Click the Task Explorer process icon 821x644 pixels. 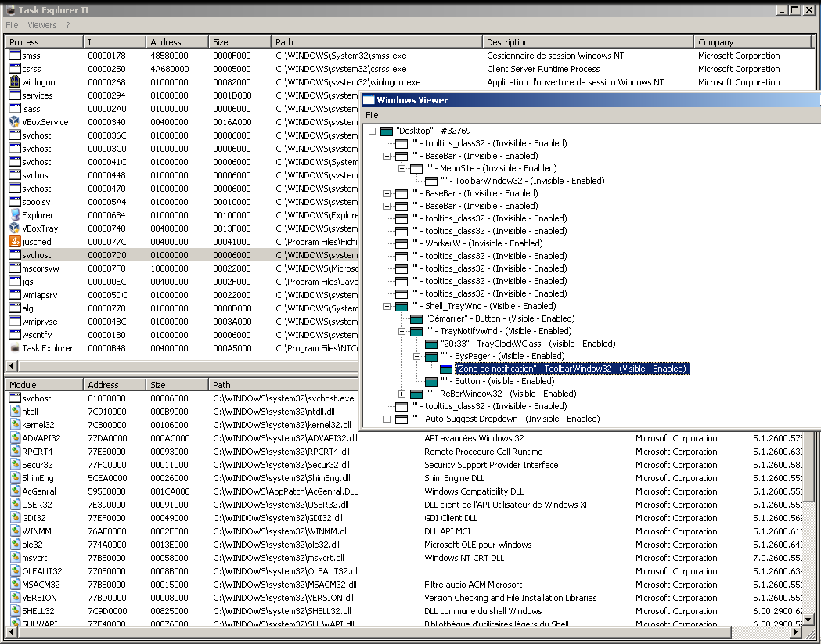(x=15, y=348)
